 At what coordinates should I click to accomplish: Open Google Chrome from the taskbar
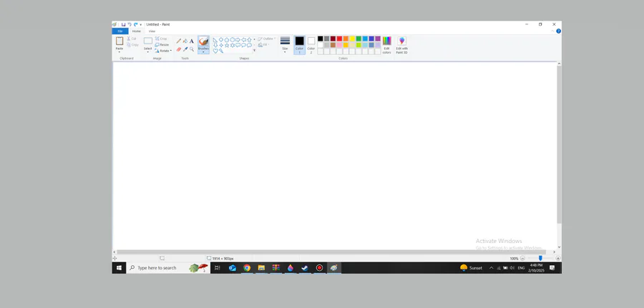point(247,268)
